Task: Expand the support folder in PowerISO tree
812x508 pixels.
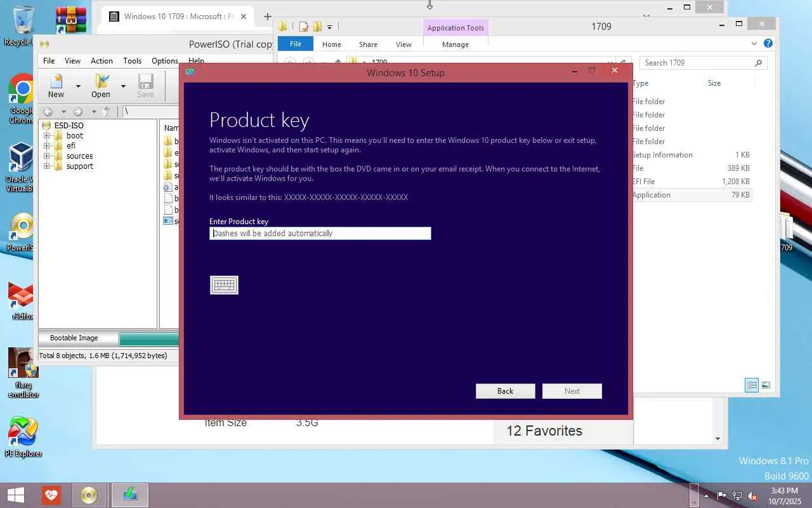Action: [46, 166]
